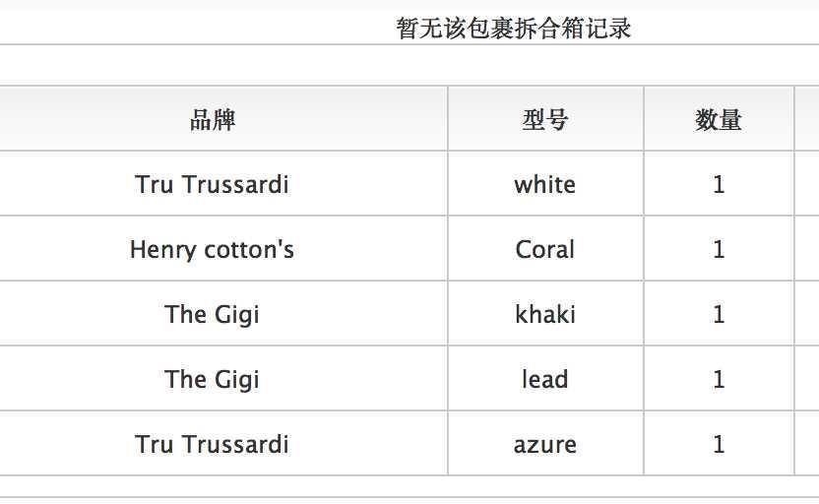819x504 pixels.
Task: Sort by the 品牌 column header
Action: coord(213,120)
